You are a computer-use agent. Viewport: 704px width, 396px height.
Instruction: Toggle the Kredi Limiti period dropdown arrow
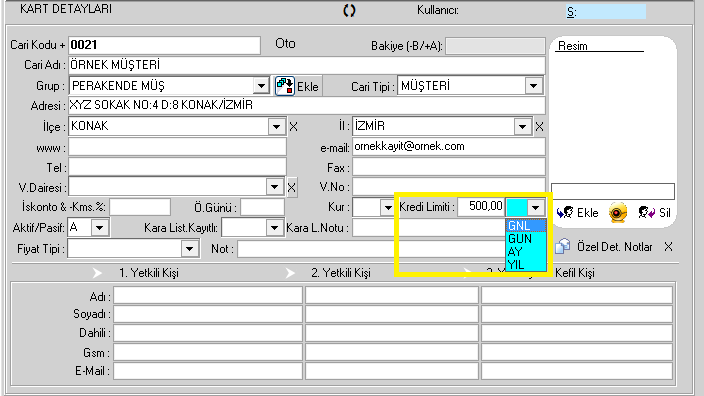pyautogui.click(x=535, y=207)
